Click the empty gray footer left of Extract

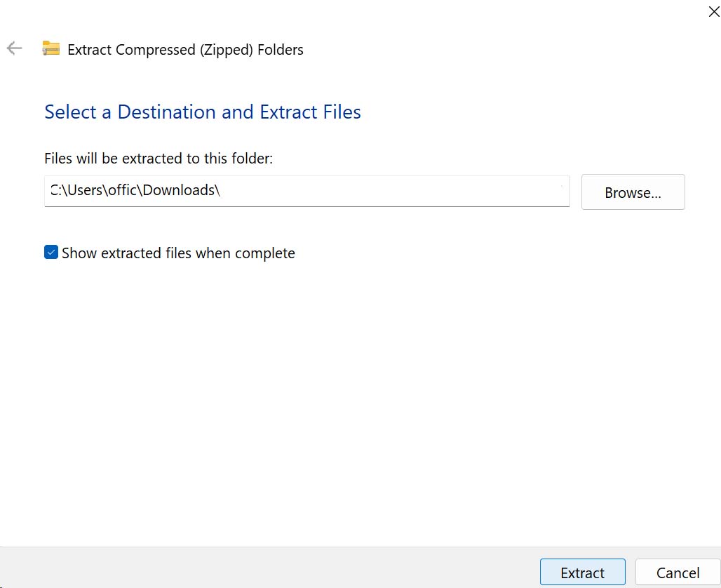[x=267, y=568]
